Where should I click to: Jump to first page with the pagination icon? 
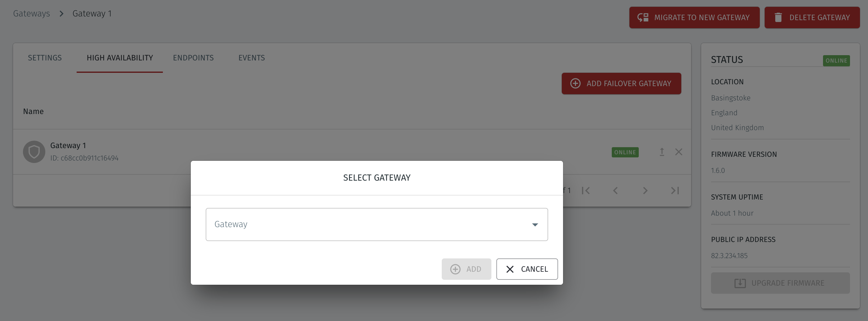click(586, 191)
